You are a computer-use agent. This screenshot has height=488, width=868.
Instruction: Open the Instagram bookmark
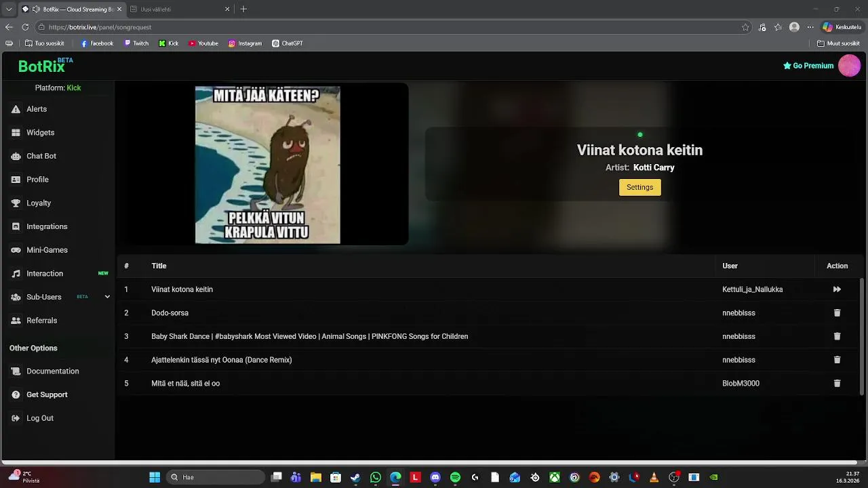point(245,43)
